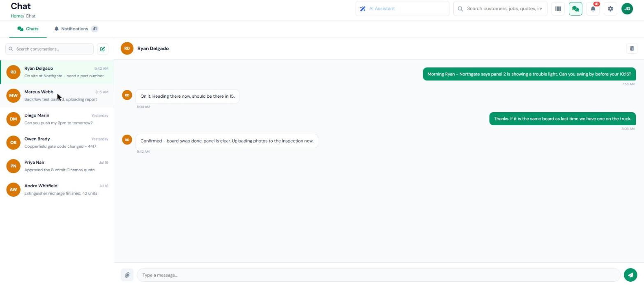Delete conversation using the trash icon
The width and height of the screenshot is (644, 287).
(x=632, y=48)
